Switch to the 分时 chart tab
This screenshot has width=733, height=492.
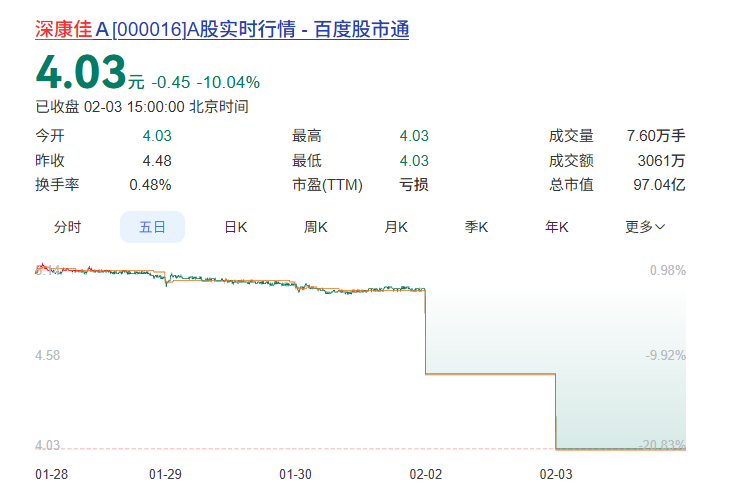(67, 227)
